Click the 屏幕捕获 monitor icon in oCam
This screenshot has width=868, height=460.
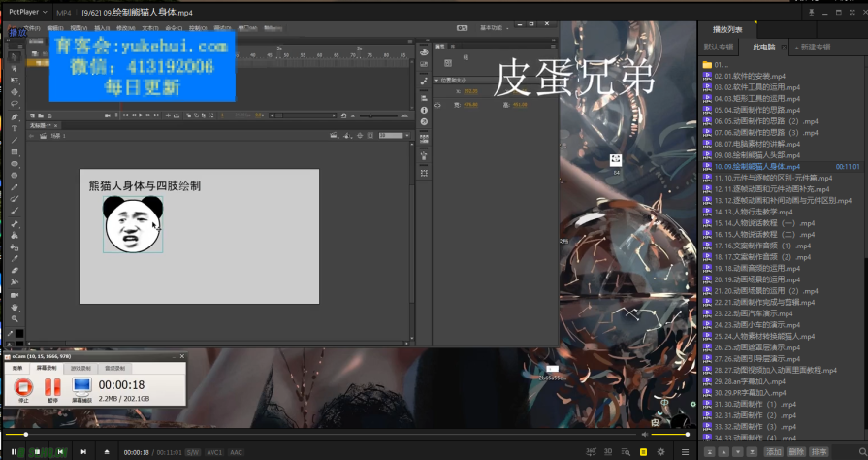tap(81, 386)
